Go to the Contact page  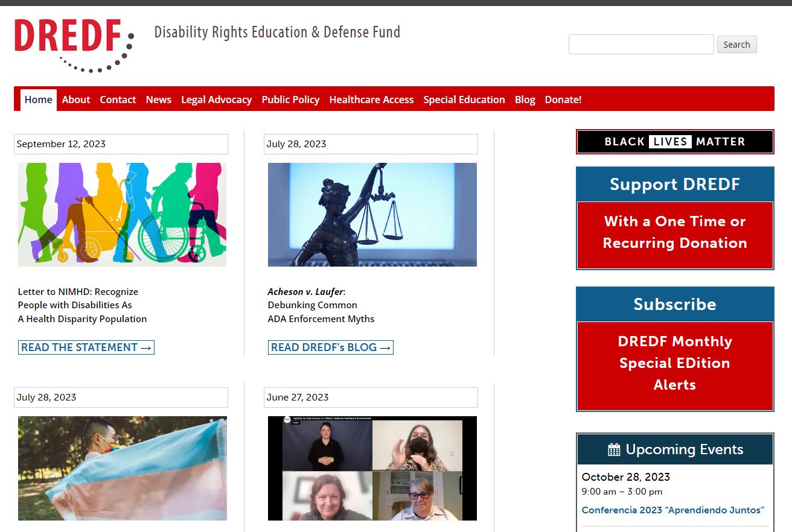click(118, 100)
